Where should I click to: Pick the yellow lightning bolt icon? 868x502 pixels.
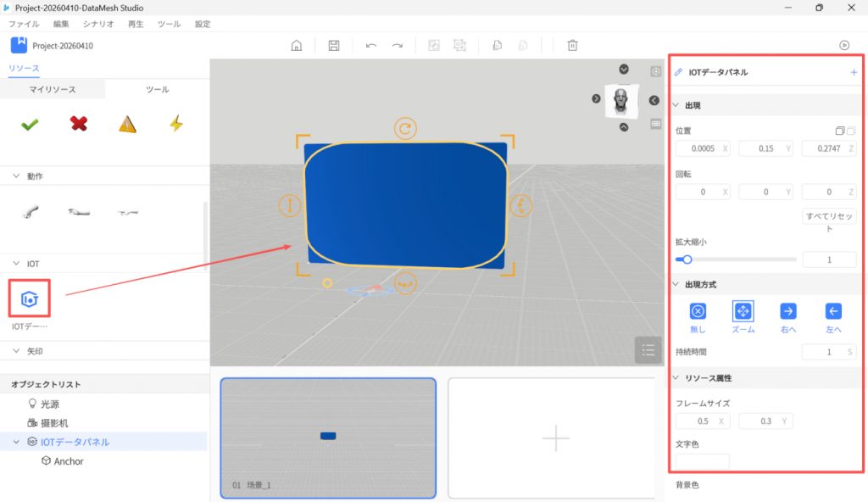pos(175,124)
